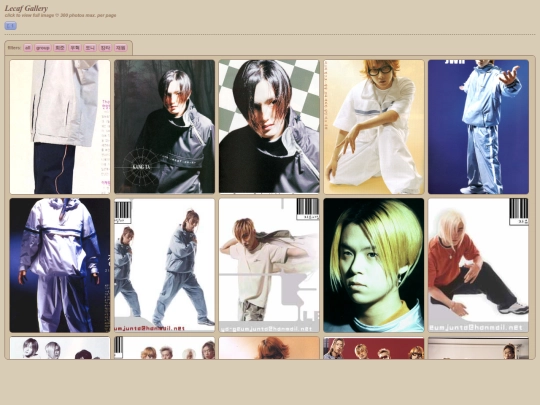This screenshot has height=405, width=540.
Task: Apply the 희준 filter
Action: click(x=60, y=48)
